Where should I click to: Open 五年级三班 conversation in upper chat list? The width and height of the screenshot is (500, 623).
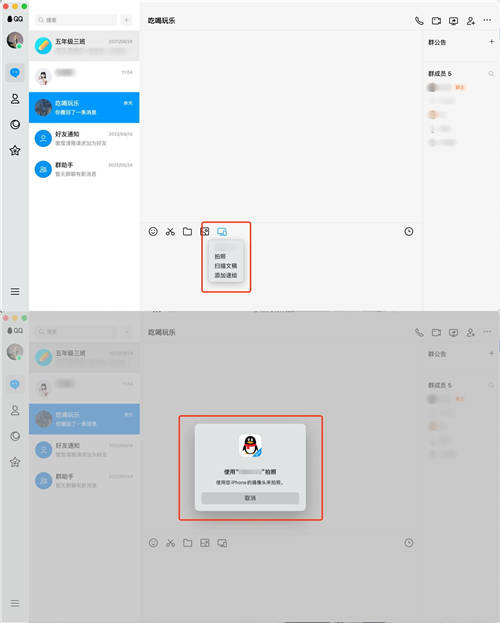pyautogui.click(x=84, y=46)
